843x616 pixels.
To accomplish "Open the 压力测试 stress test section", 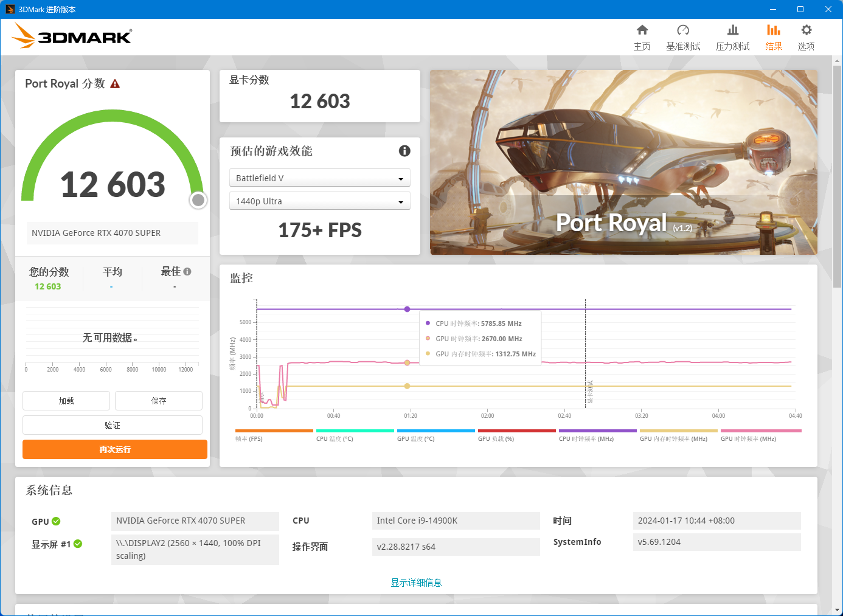I will point(732,36).
